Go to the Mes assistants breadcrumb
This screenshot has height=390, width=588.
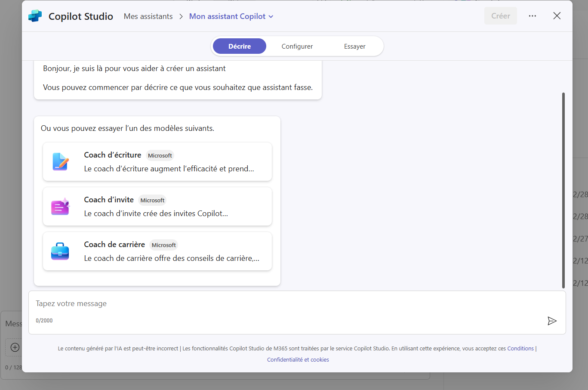coord(148,16)
